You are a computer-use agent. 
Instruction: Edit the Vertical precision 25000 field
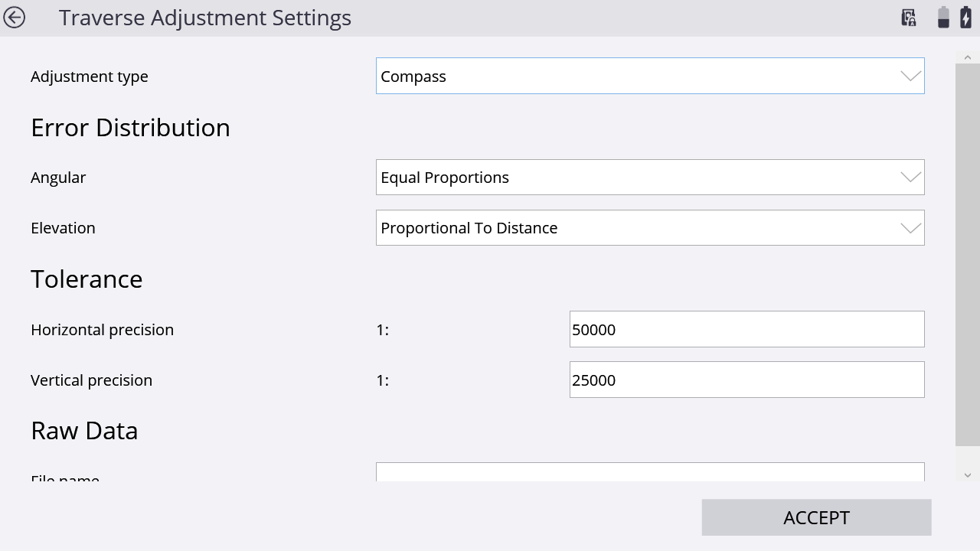coord(746,380)
